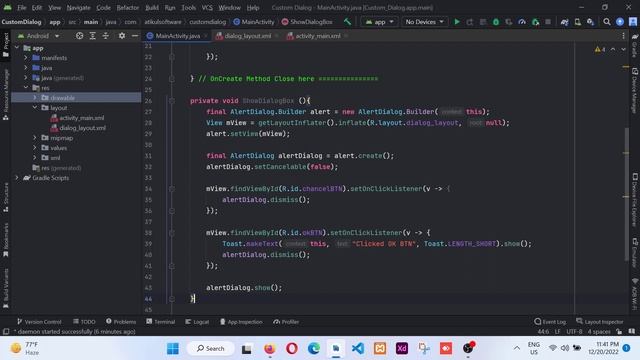The height and width of the screenshot is (360, 640).
Task: Open Visual Studio Code from taskbar
Action: [x=358, y=349]
